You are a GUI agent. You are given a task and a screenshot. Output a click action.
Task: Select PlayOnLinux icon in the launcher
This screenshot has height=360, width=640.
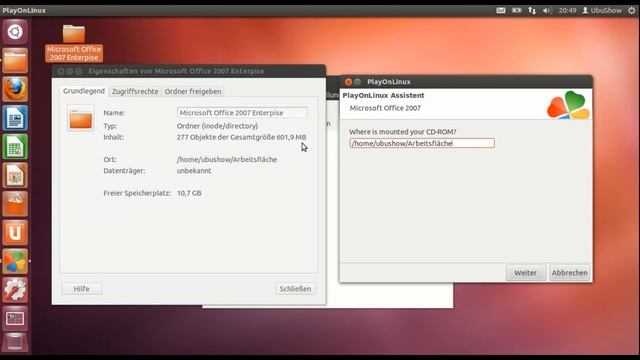pos(15,261)
